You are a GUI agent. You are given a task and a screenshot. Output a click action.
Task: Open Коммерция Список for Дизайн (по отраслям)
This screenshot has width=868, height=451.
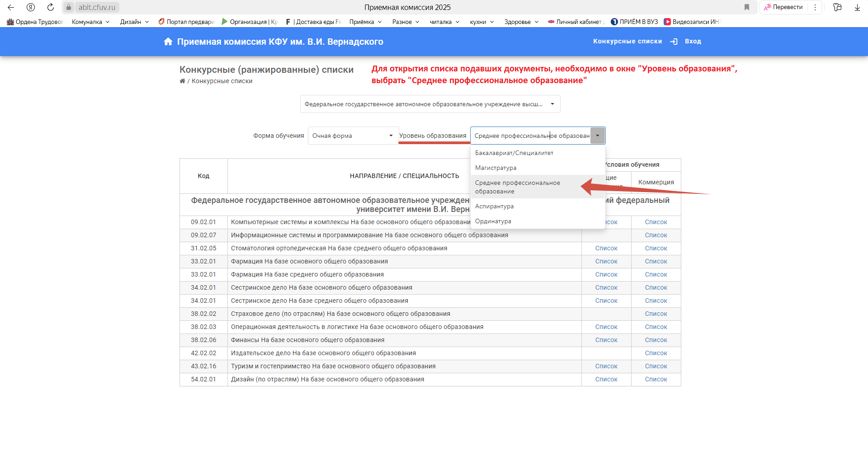click(656, 379)
